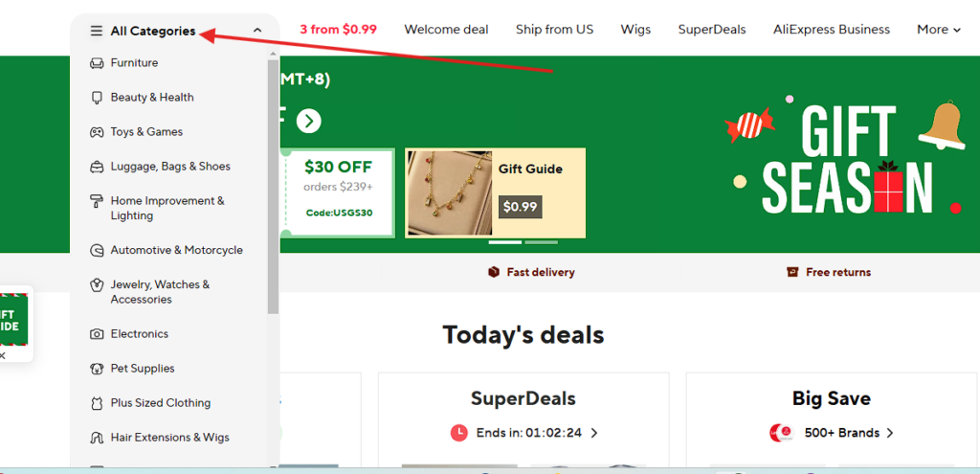Click the Beauty & Health icon
The image size is (980, 474).
97,98
